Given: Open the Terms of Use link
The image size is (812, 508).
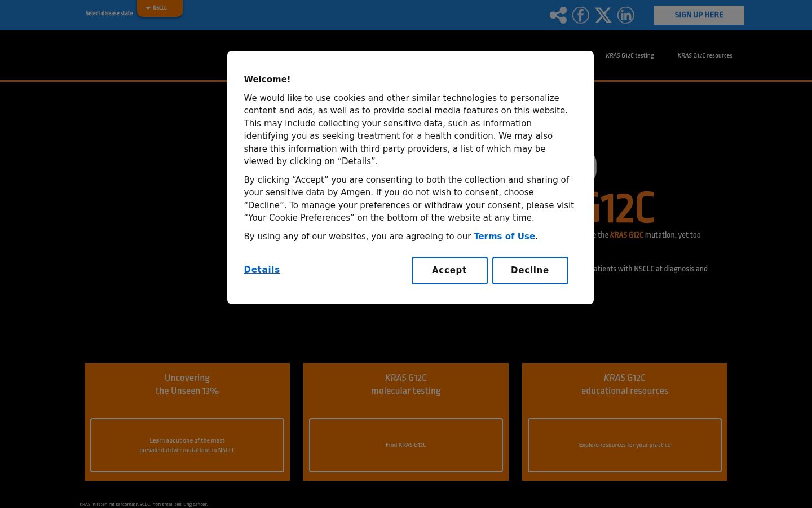Looking at the screenshot, I should [504, 237].
